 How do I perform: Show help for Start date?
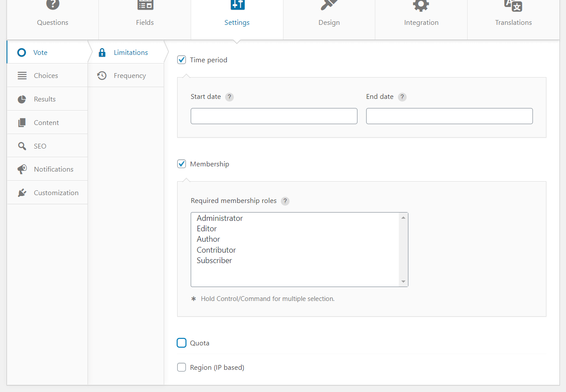tap(229, 97)
